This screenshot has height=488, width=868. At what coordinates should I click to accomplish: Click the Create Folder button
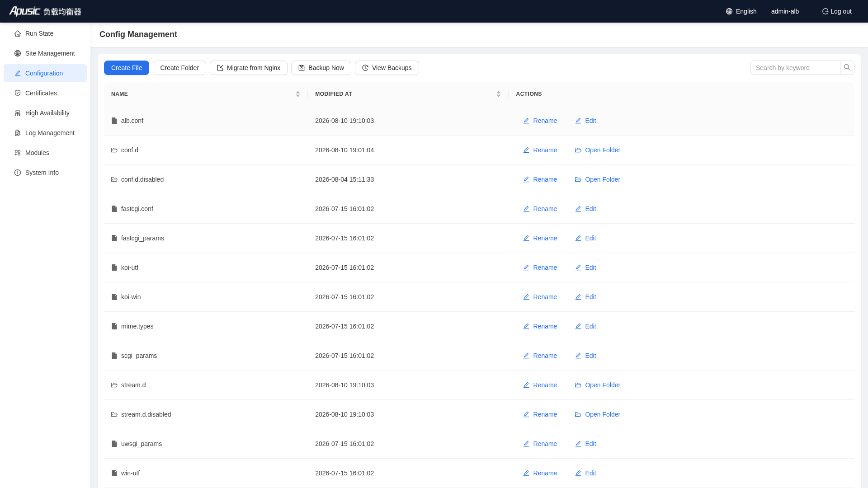coord(179,68)
